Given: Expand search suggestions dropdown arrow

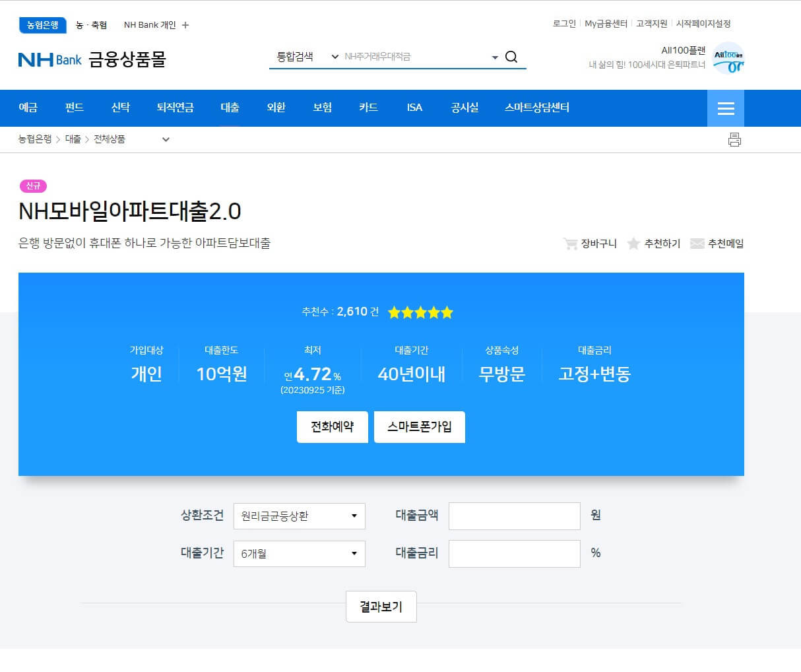Looking at the screenshot, I should click(495, 57).
